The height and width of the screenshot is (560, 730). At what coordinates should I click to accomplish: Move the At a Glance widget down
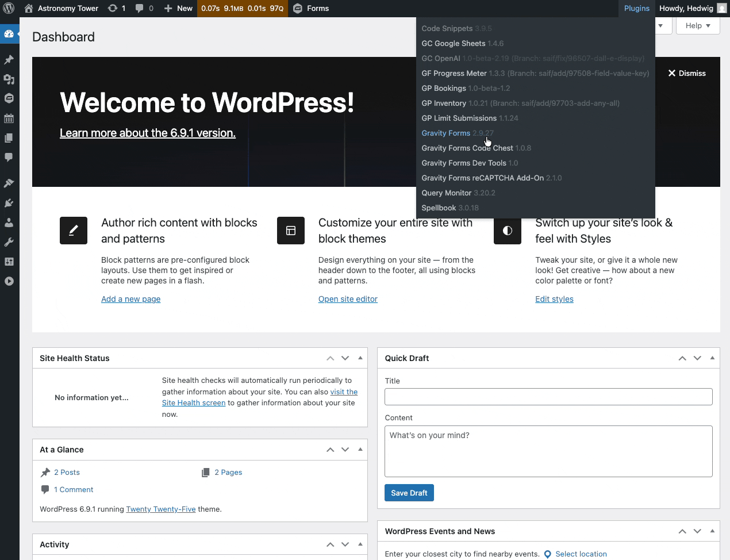(345, 450)
